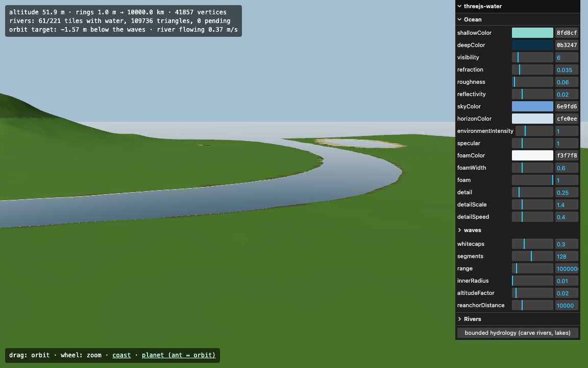Click the bounded hydrology button

[x=518, y=333]
